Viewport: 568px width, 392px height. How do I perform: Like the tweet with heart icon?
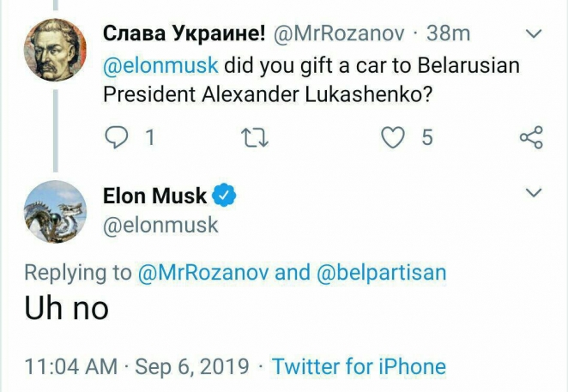393,137
